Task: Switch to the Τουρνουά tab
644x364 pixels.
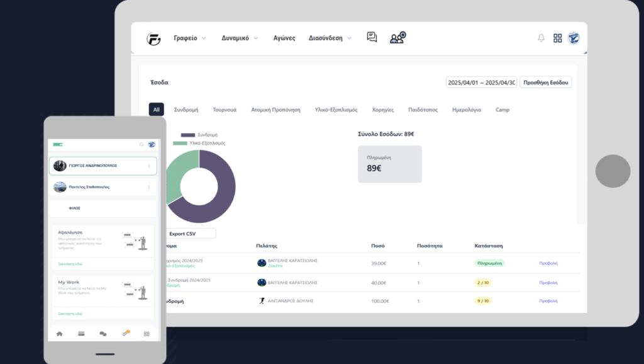Action: tap(225, 110)
